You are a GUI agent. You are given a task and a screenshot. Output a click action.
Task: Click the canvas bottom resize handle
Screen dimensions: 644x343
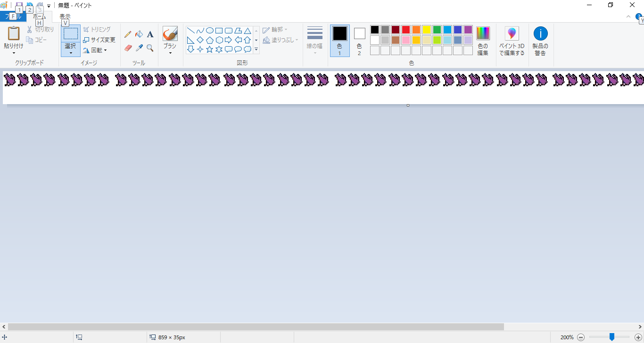click(408, 105)
